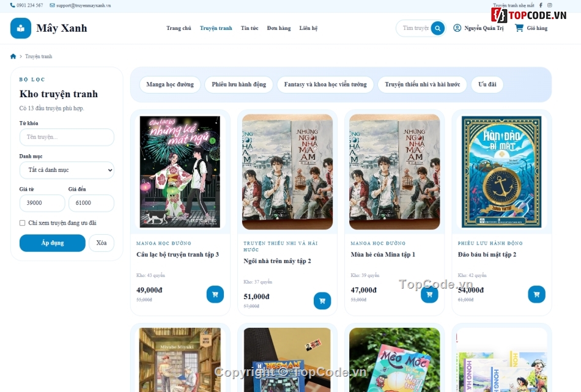581x392 pixels.
Task: Select Ưu đãi category chip
Action: 487,84
